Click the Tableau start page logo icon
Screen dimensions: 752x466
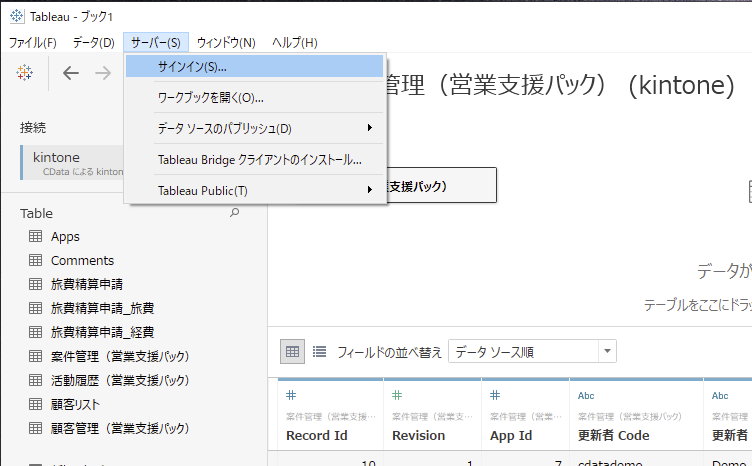coord(24,73)
